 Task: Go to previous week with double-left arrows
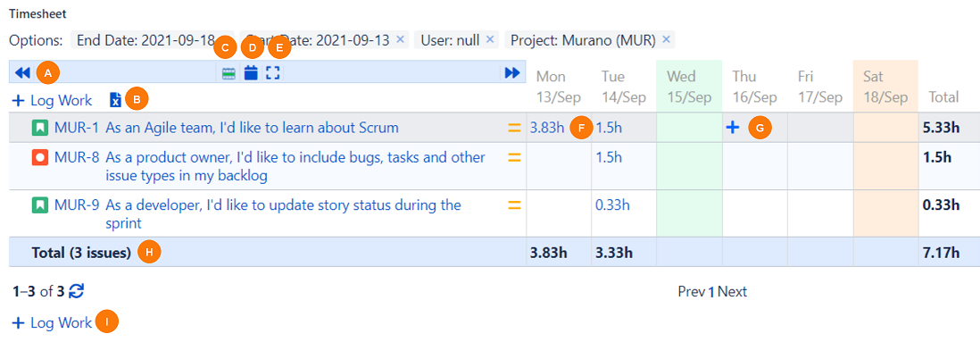coord(22,73)
